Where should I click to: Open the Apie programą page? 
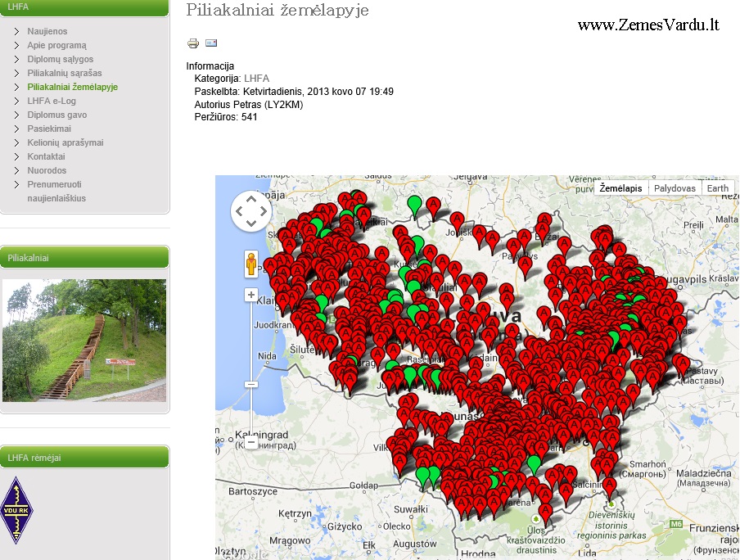(56, 45)
